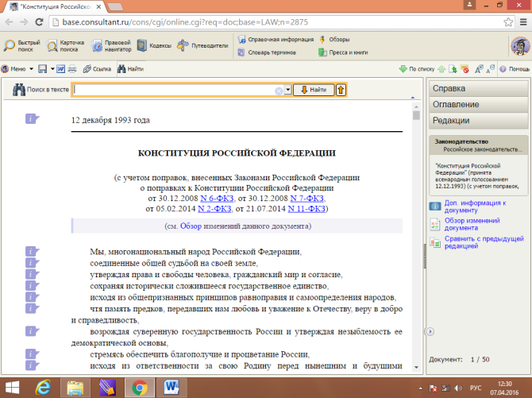532x398 pixels.
Task: Open Сравнить с предыдущей редакцией
Action: pyautogui.click(x=484, y=242)
